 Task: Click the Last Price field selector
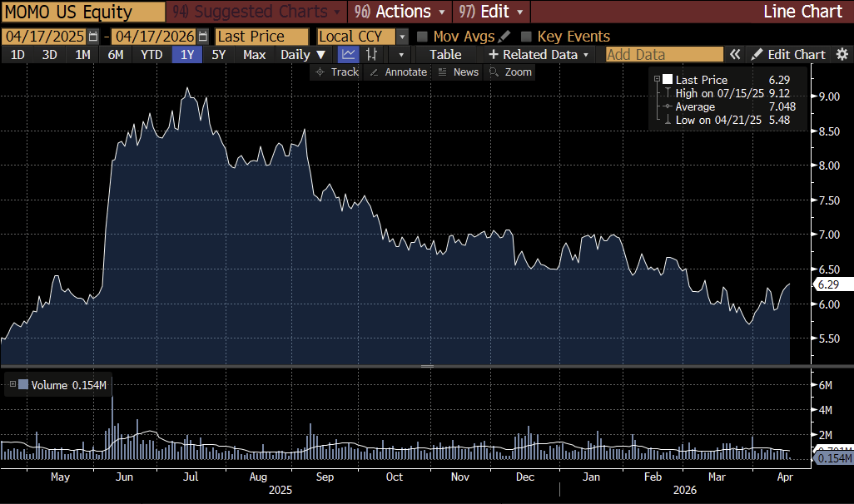pos(262,37)
